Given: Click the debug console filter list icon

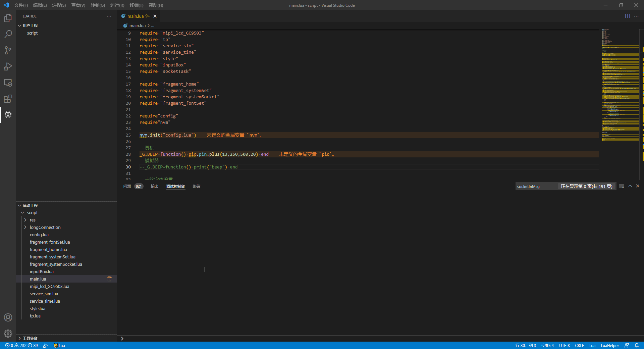Looking at the screenshot, I should (x=622, y=186).
